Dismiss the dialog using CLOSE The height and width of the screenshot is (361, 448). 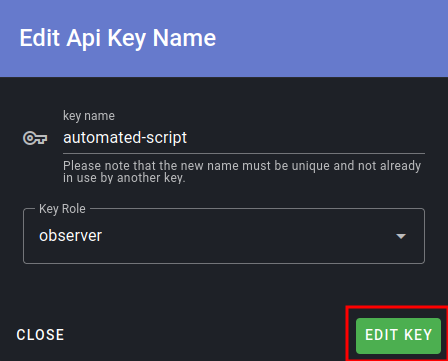(40, 335)
